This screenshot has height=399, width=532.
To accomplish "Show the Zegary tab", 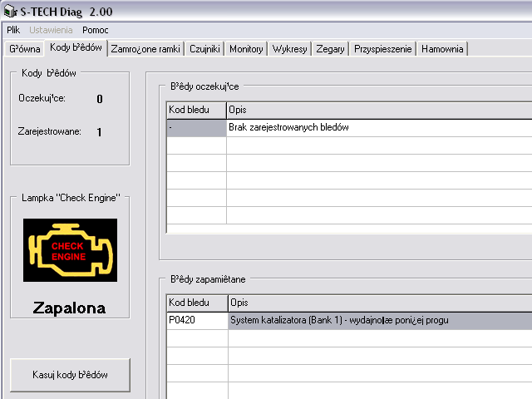I will click(x=330, y=49).
